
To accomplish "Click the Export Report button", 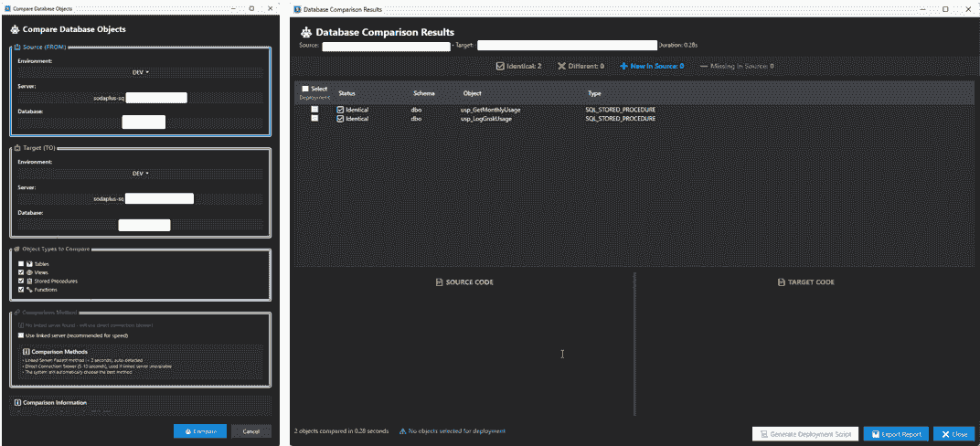I will pyautogui.click(x=895, y=434).
